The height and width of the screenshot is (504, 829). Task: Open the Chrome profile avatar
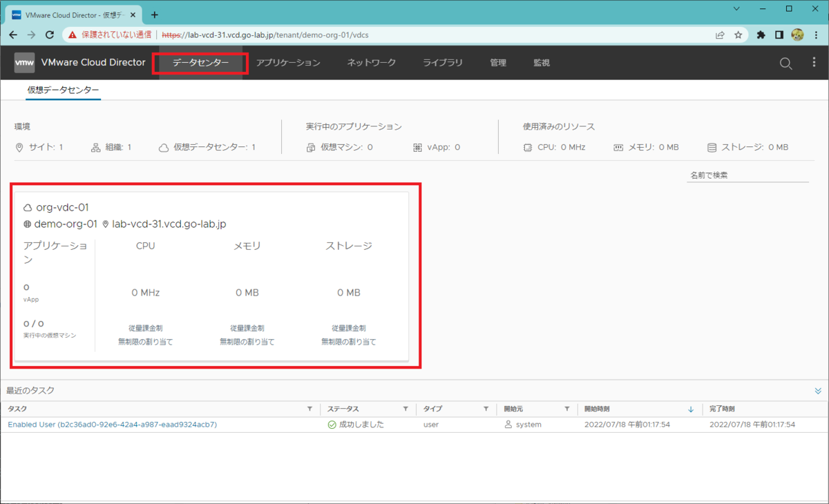click(x=797, y=35)
